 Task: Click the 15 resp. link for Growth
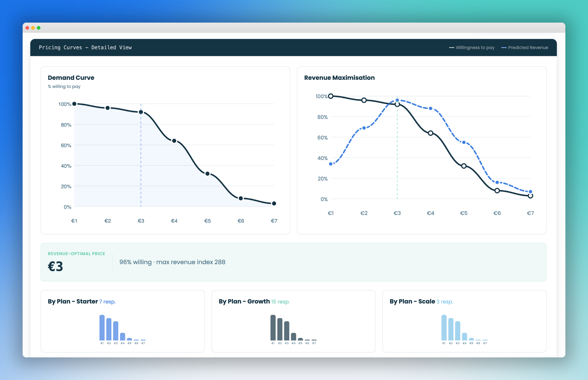click(x=280, y=302)
